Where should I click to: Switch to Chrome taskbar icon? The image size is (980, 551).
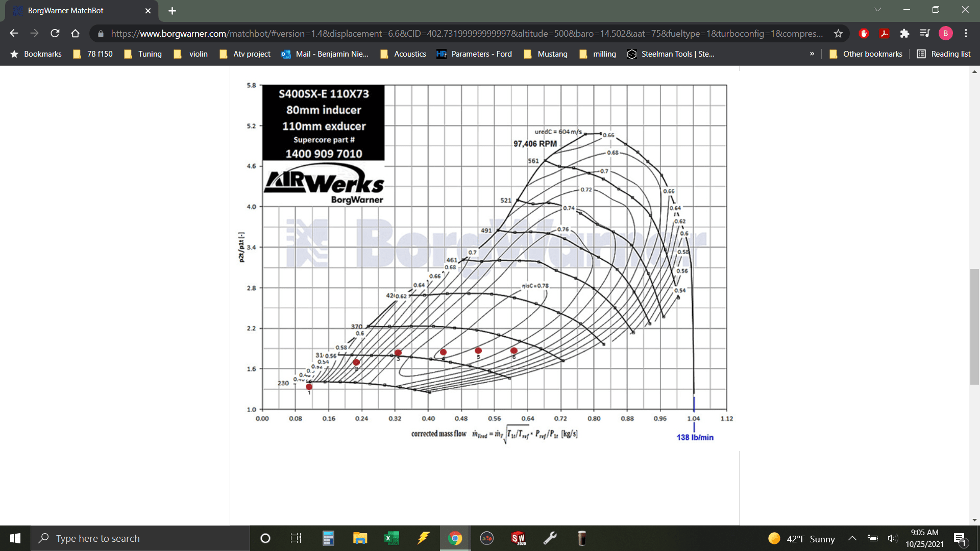(x=455, y=538)
